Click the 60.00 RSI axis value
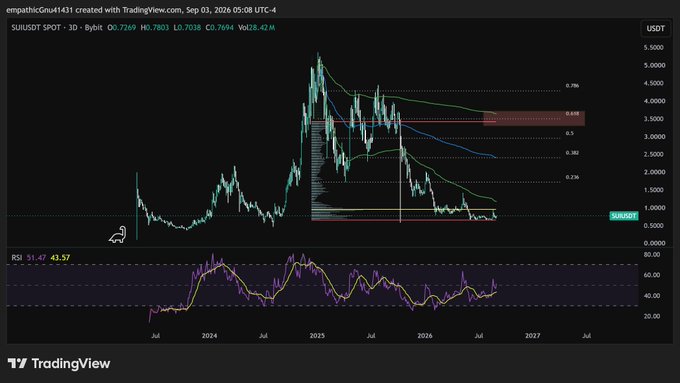Screen dimensions: 680x383 tap(652, 275)
